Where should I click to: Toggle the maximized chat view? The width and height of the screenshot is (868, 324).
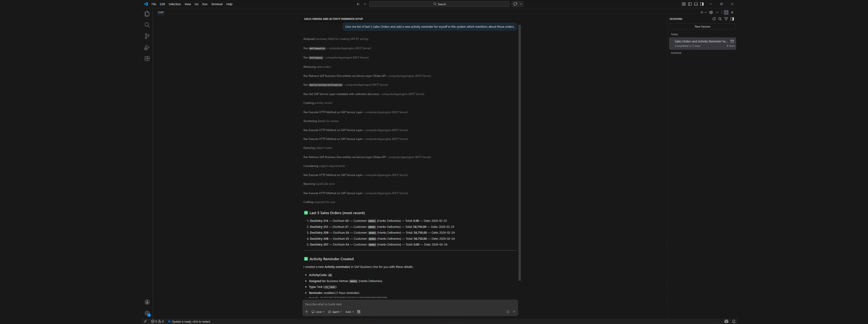point(726,12)
